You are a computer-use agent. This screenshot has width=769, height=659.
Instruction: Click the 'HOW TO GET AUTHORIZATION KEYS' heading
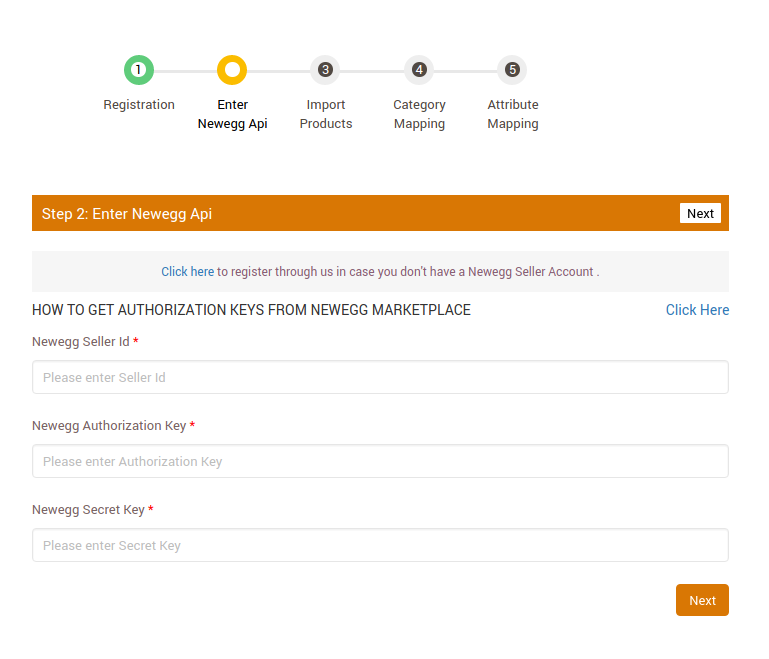click(251, 310)
